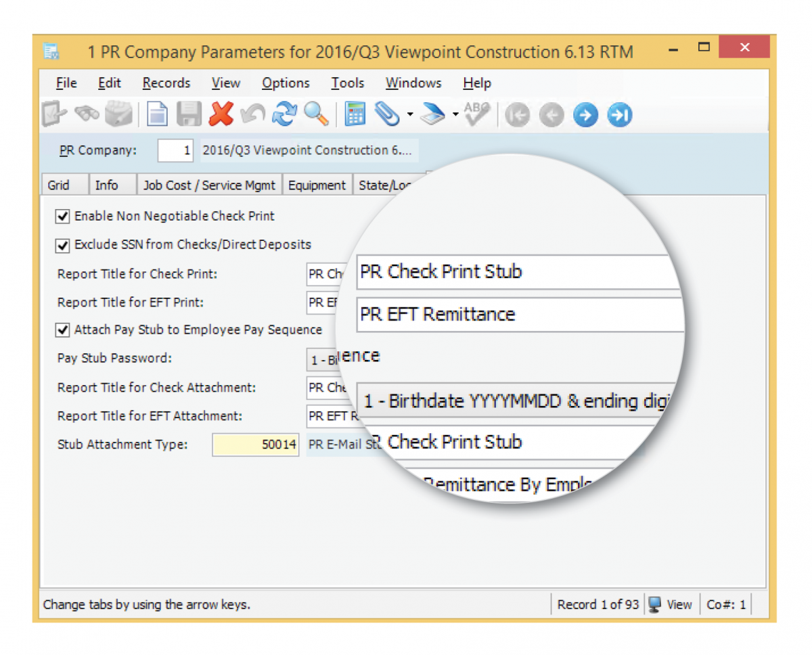Create a new record with page icon
The image size is (812, 655).
pyautogui.click(x=157, y=115)
